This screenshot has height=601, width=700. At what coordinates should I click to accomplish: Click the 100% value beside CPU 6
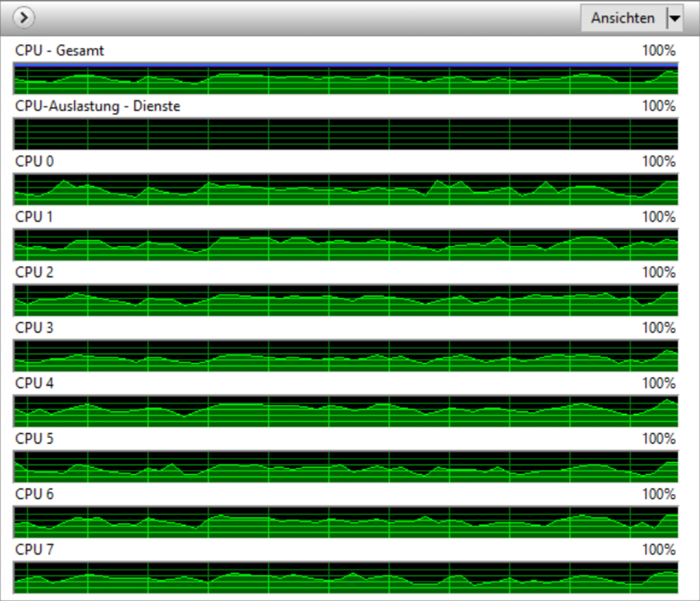pyautogui.click(x=658, y=494)
